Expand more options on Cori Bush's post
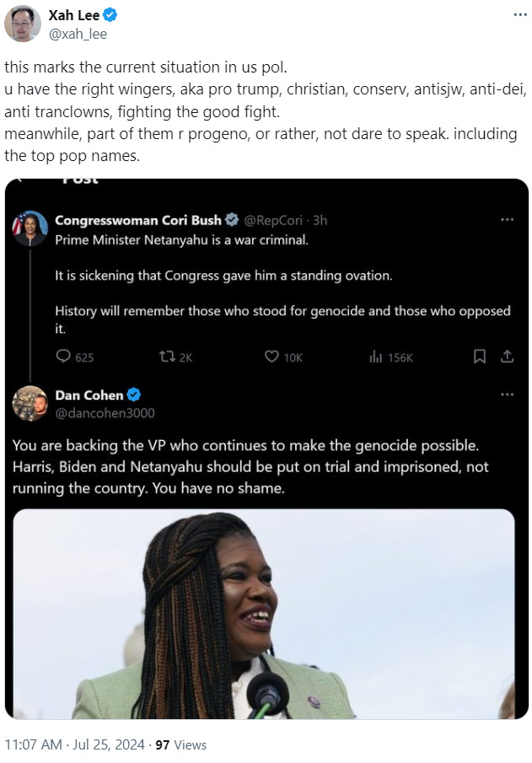 coord(507,220)
